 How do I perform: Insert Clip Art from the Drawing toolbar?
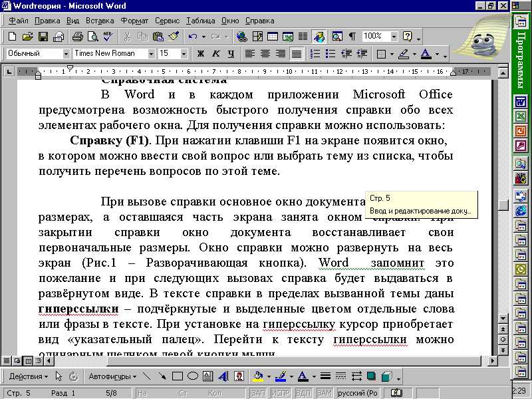pyautogui.click(x=239, y=376)
